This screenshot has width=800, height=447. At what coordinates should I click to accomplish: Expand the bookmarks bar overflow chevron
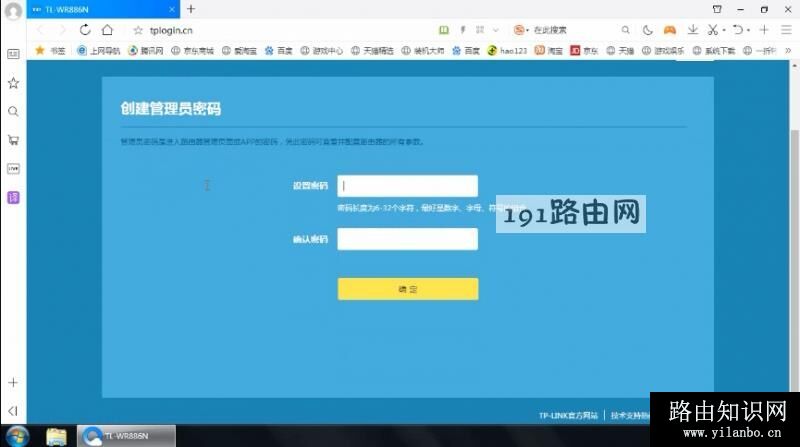[788, 51]
